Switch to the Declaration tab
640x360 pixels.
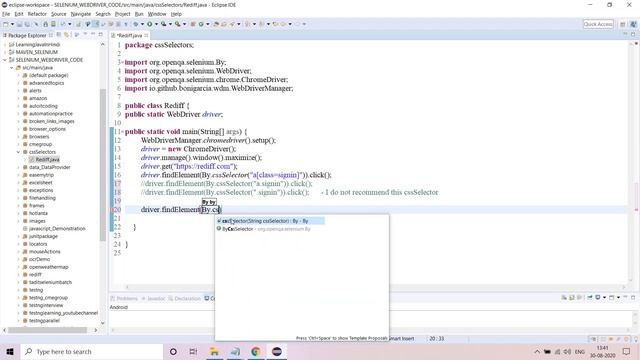click(184, 298)
